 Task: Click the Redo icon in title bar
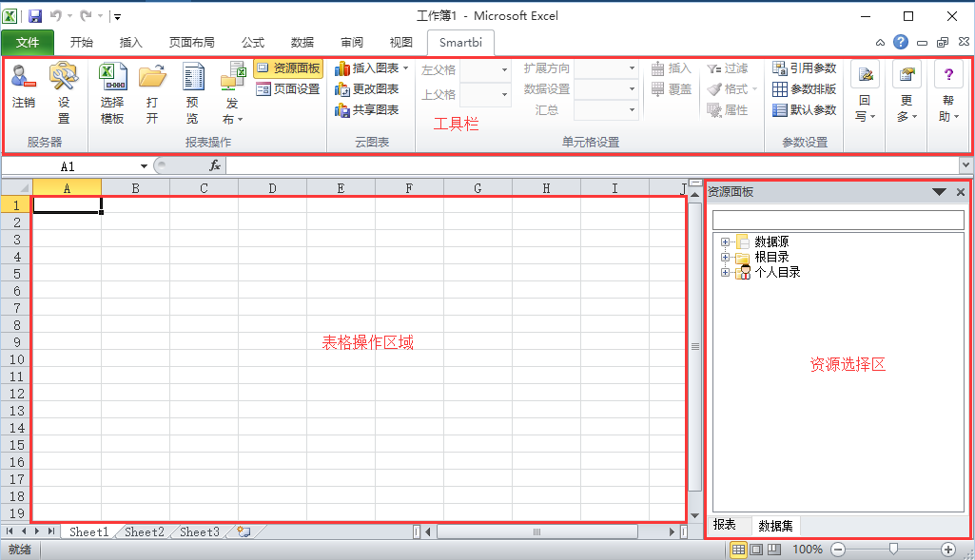[86, 15]
